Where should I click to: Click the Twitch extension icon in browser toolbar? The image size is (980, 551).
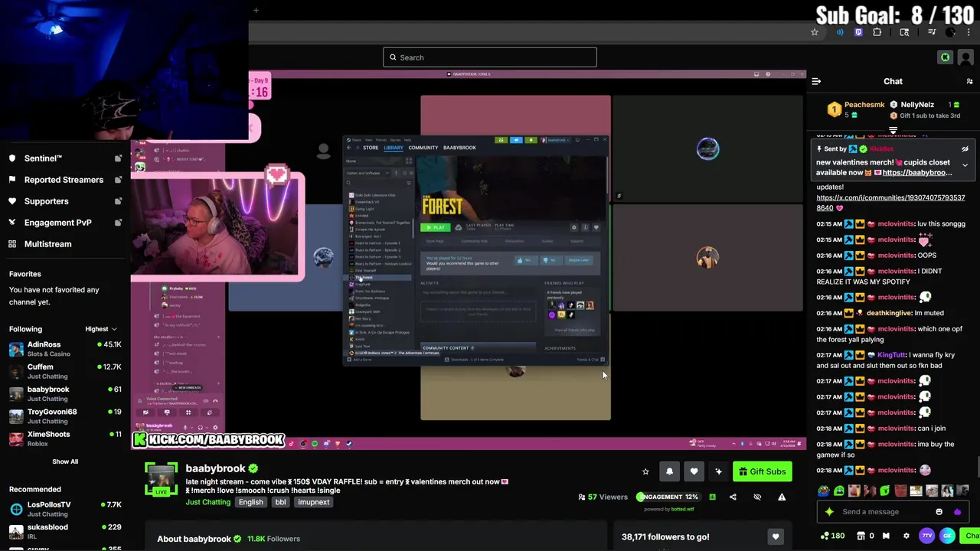tap(858, 32)
